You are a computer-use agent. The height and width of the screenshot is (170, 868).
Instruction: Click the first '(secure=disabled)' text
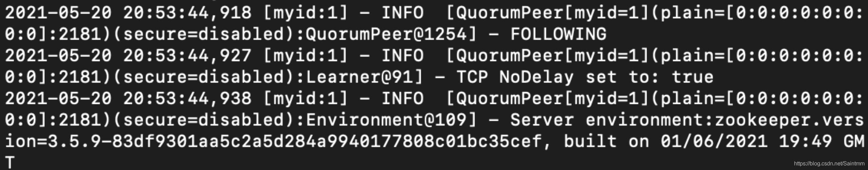click(203, 34)
